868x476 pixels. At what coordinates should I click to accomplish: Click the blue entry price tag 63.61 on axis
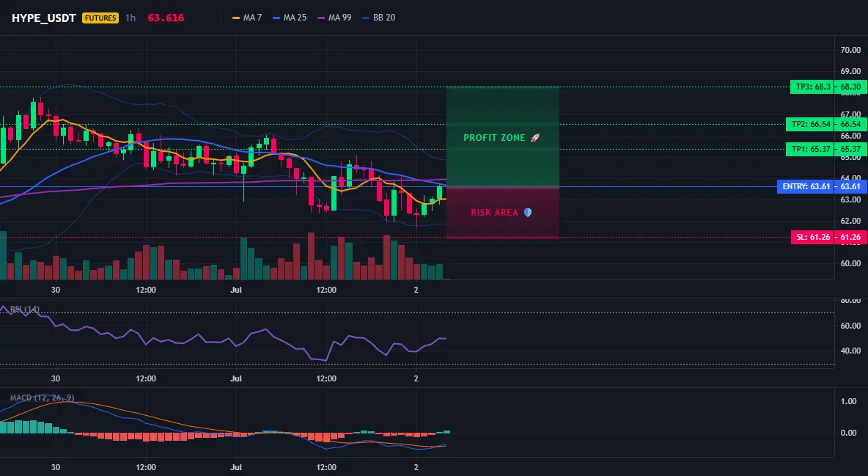[851, 187]
